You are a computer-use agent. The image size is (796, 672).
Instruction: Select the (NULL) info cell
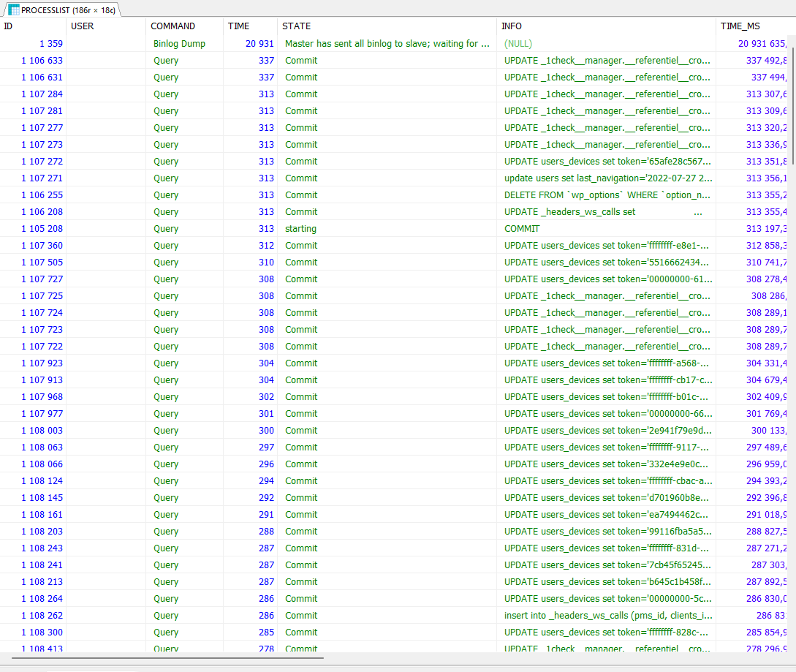point(518,44)
